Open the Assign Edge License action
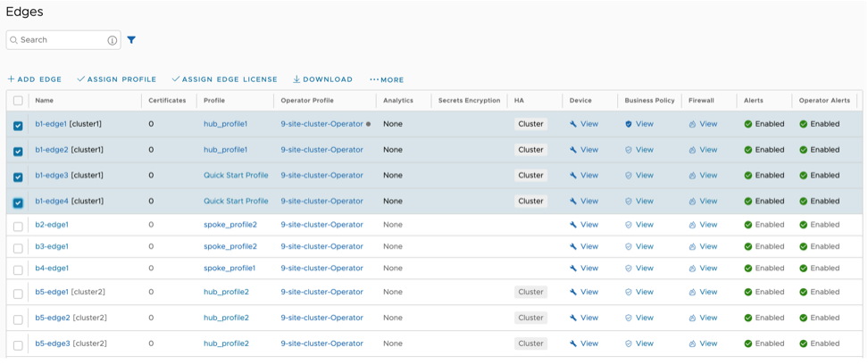868x364 pixels. [x=224, y=79]
